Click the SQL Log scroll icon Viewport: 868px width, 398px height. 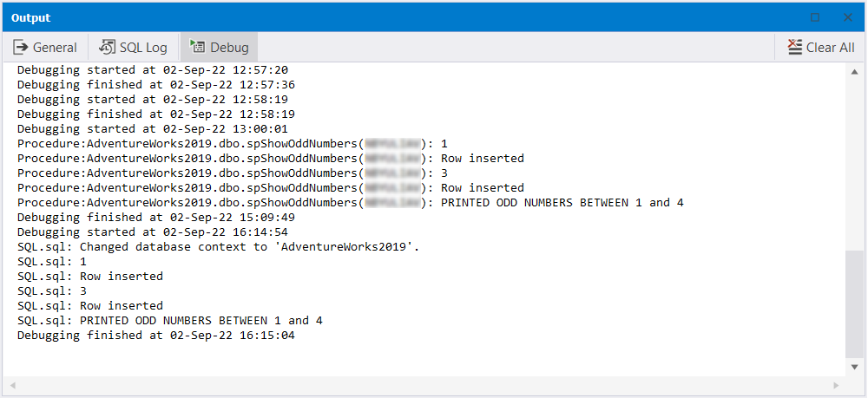coord(108,48)
